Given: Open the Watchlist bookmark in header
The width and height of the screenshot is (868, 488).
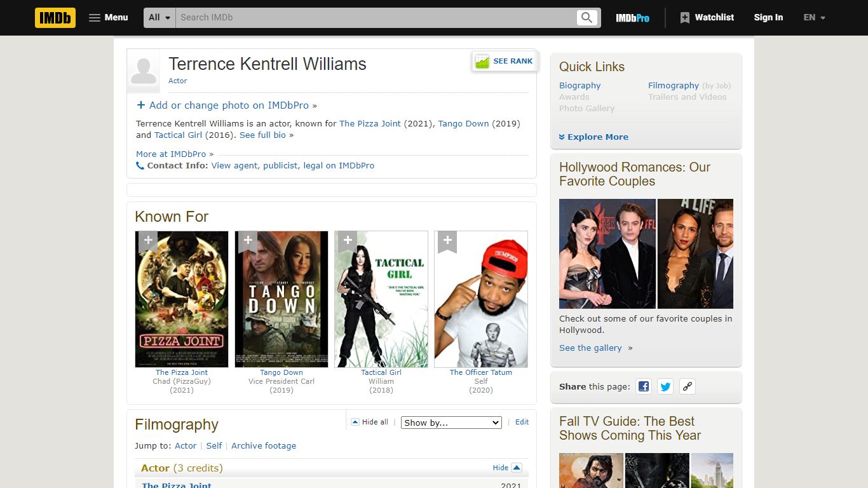Looking at the screenshot, I should (707, 18).
